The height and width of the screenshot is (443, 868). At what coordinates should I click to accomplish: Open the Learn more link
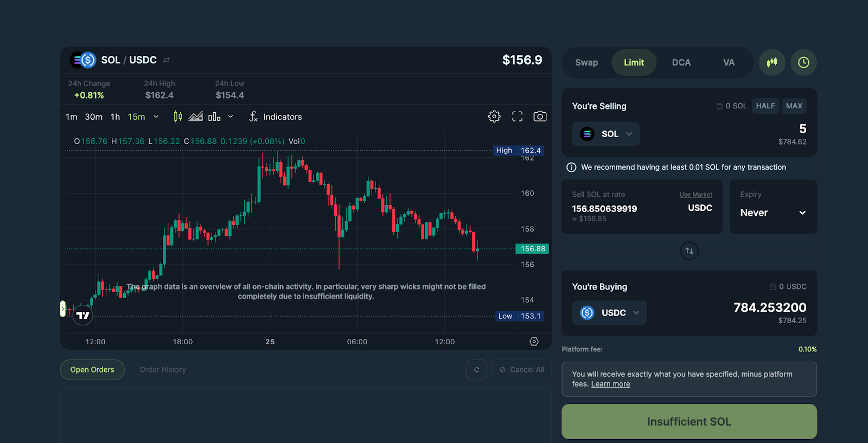click(610, 384)
